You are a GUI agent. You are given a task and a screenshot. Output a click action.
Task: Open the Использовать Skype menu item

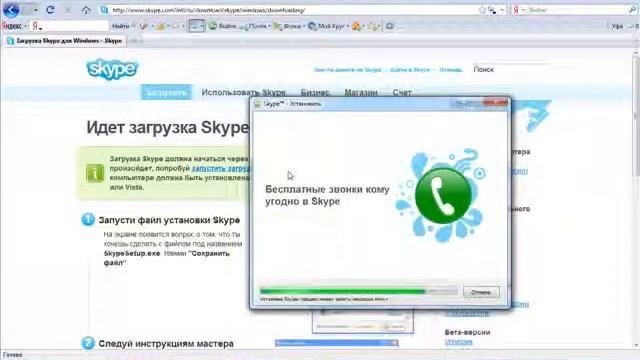click(x=244, y=93)
